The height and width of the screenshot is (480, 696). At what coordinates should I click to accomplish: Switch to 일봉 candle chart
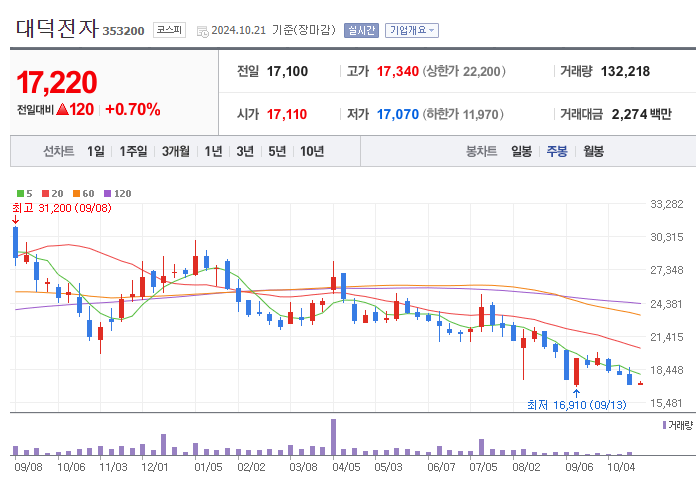coord(521,151)
